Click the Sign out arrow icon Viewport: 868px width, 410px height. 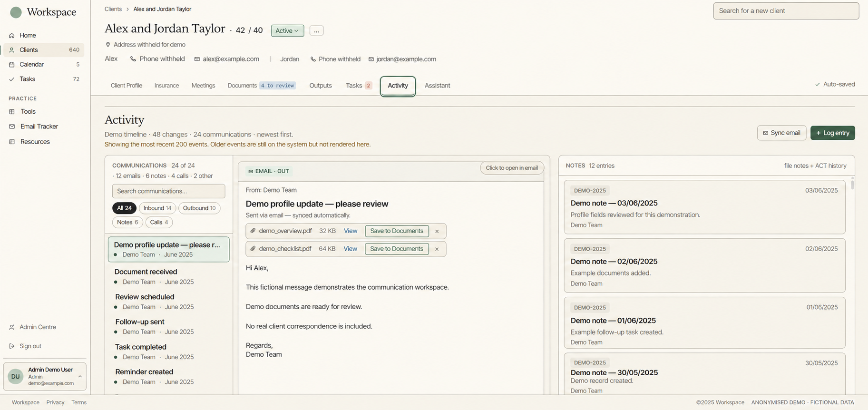[12, 346]
